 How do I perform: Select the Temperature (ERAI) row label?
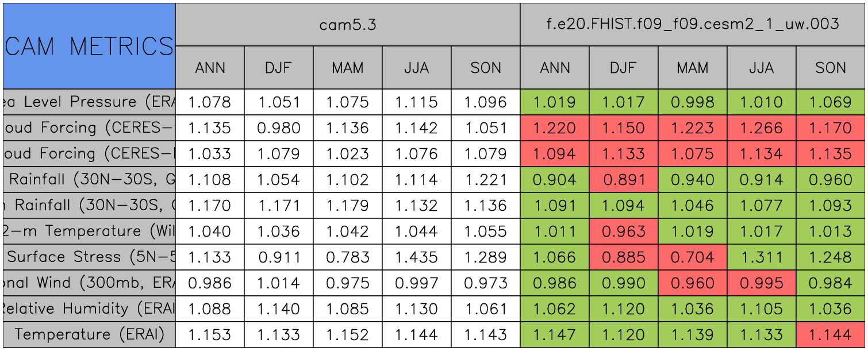pos(89,334)
